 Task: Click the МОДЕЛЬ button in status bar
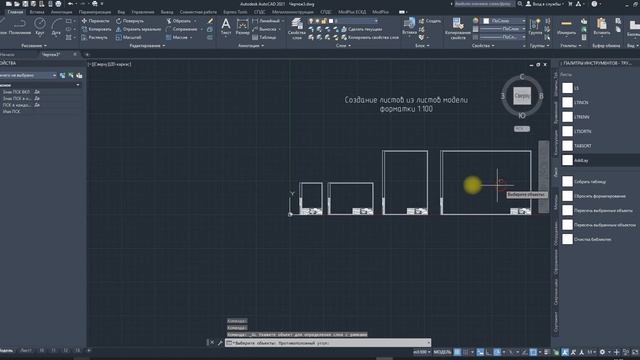point(442,352)
